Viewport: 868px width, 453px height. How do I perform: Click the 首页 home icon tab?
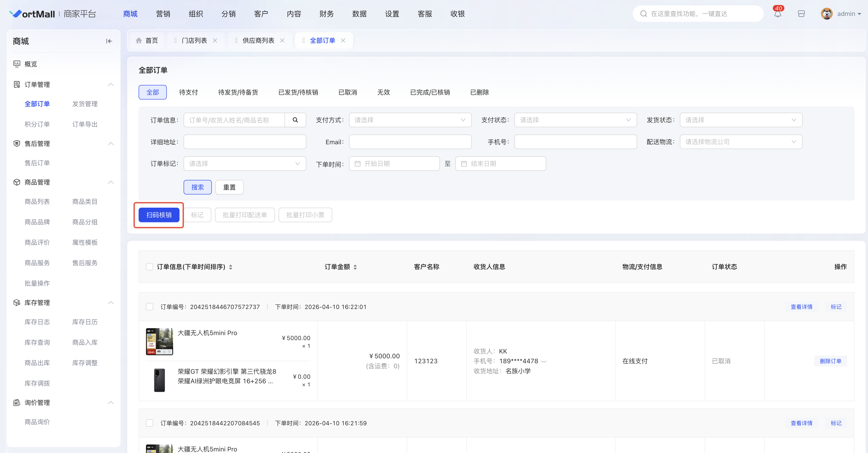[147, 40]
